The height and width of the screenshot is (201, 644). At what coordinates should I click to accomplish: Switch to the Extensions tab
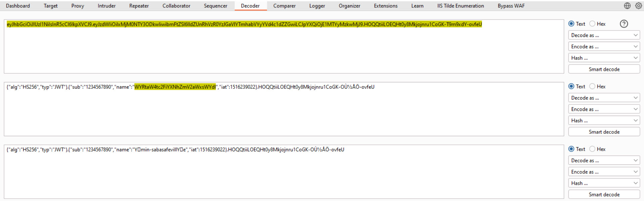[x=386, y=6]
